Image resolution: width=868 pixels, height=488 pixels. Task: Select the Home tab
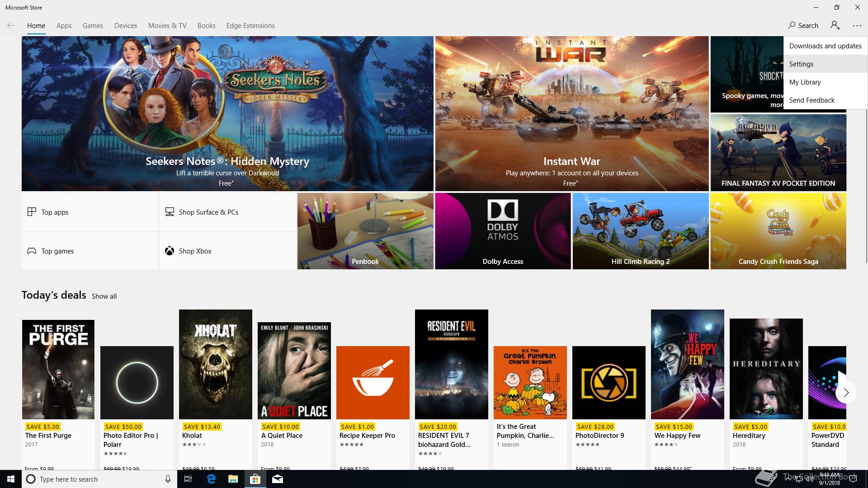pos(36,26)
